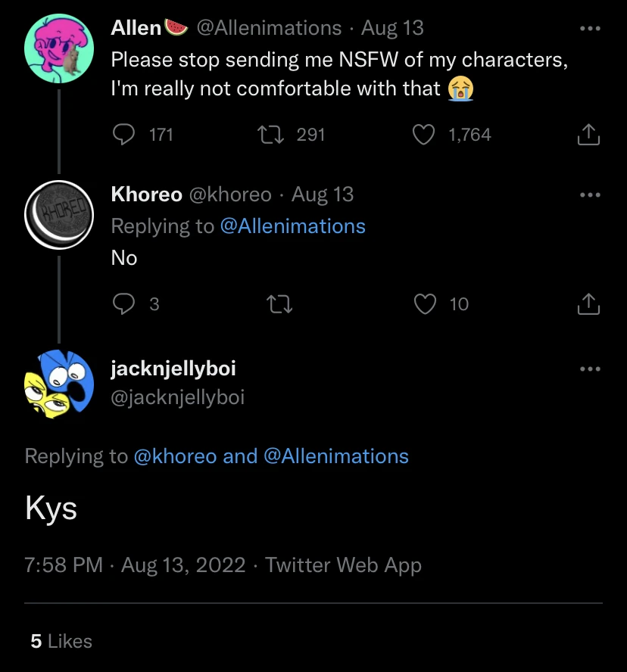Click the @khoreo mention link

[175, 456]
